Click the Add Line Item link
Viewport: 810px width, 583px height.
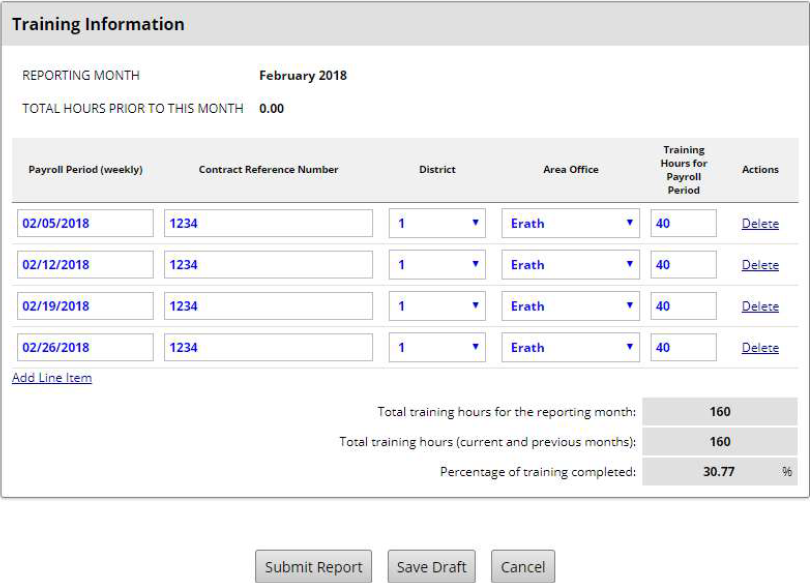tap(52, 378)
